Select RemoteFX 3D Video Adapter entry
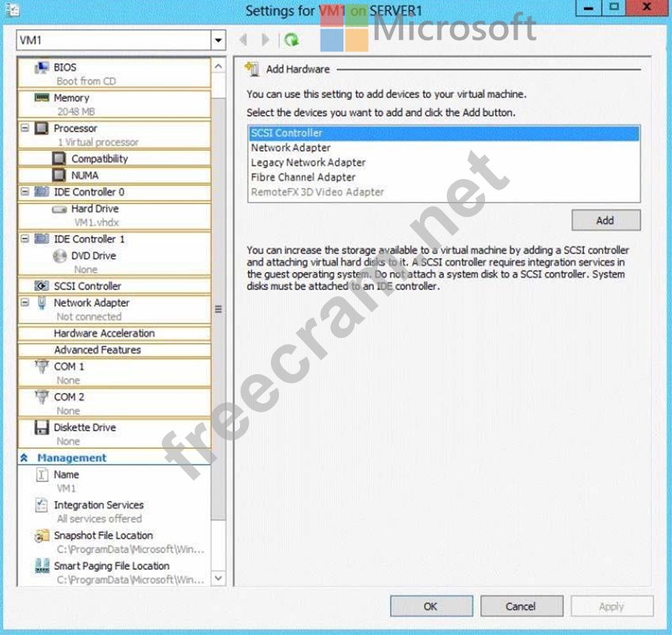Screen dimensions: 672x635 tap(444, 192)
